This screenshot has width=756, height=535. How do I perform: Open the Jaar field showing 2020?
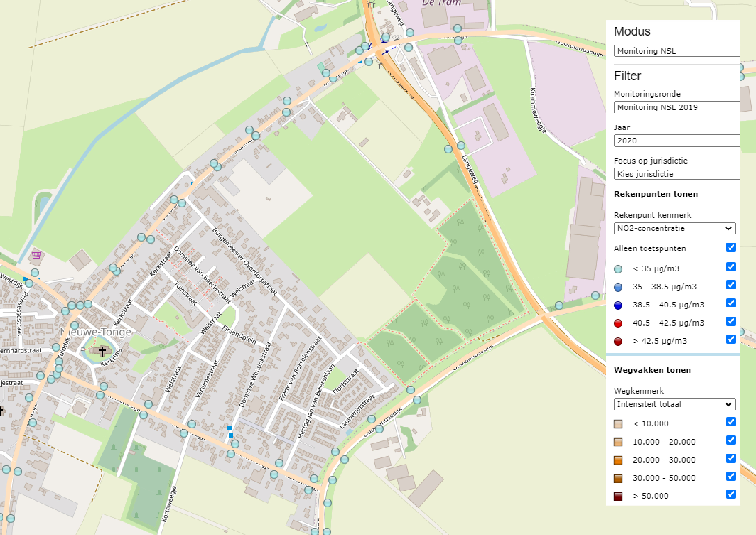(677, 141)
